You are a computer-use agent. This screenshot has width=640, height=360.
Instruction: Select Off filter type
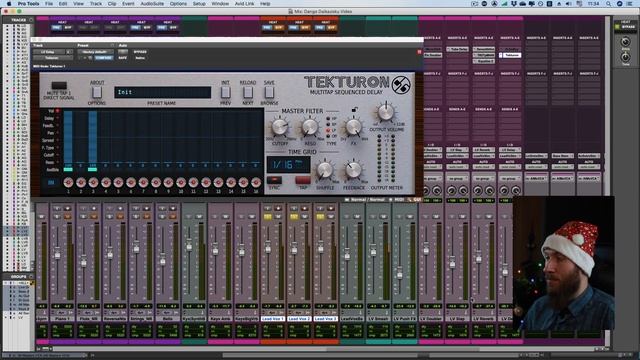click(x=328, y=136)
